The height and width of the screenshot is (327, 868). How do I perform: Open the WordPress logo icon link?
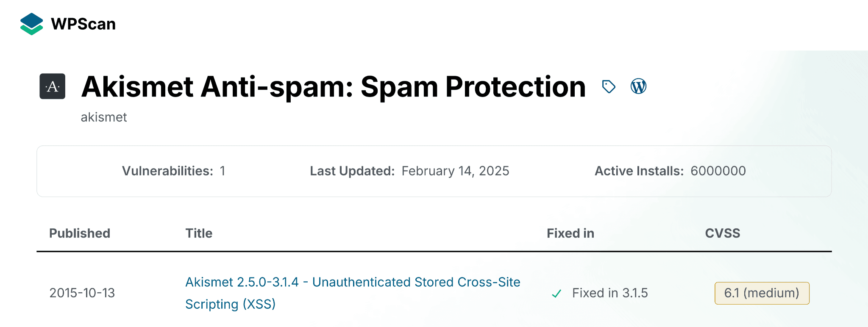click(638, 86)
